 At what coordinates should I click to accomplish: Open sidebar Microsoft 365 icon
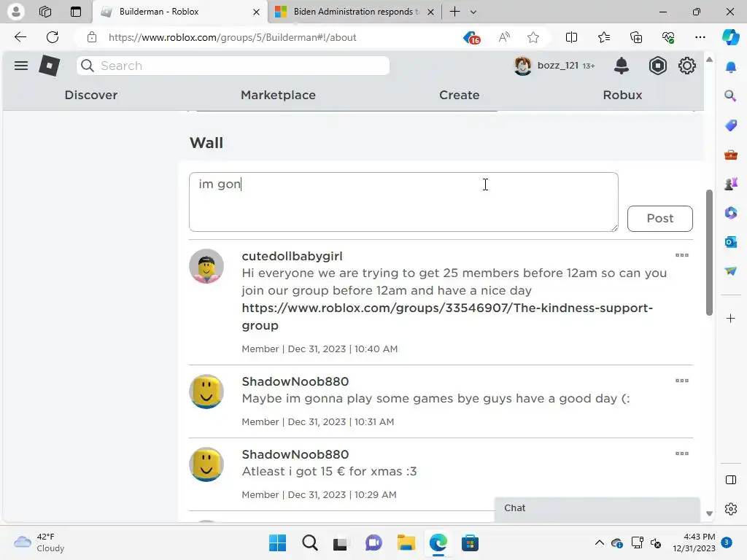click(731, 212)
